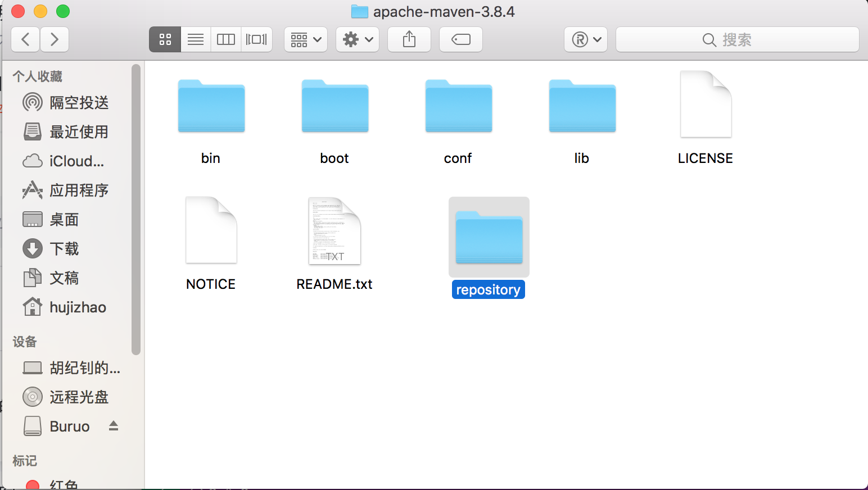
Task: Click the 设备 devices section header
Action: point(25,342)
